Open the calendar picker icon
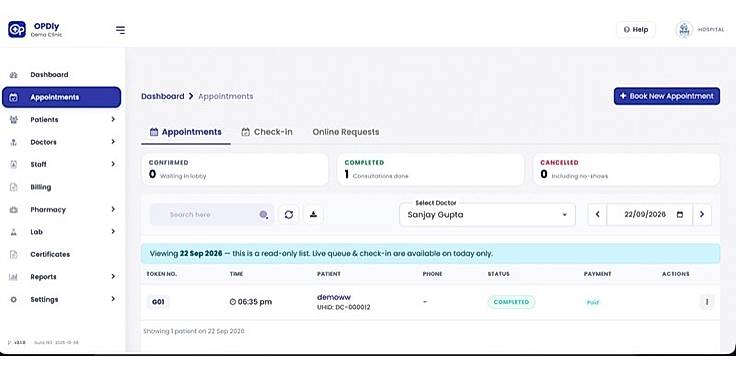The image size is (736, 368). [680, 215]
